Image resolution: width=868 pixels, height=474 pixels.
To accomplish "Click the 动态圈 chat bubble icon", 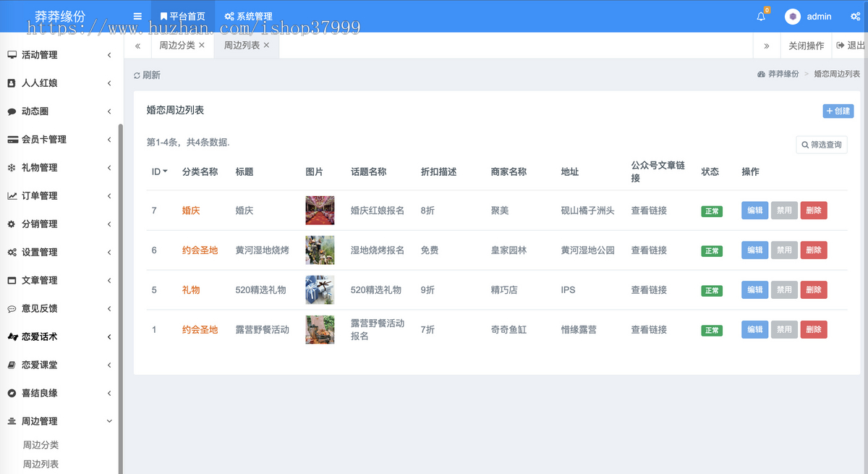I will coord(12,111).
